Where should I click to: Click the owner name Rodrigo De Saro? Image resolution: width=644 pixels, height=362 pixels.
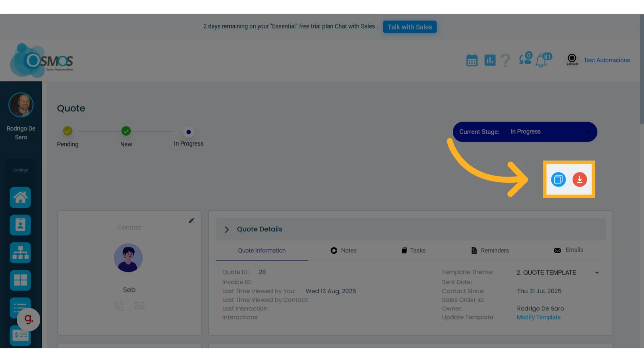tap(540, 309)
